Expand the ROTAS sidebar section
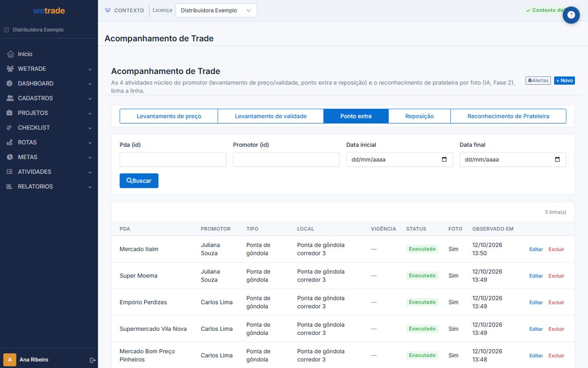 point(49,142)
